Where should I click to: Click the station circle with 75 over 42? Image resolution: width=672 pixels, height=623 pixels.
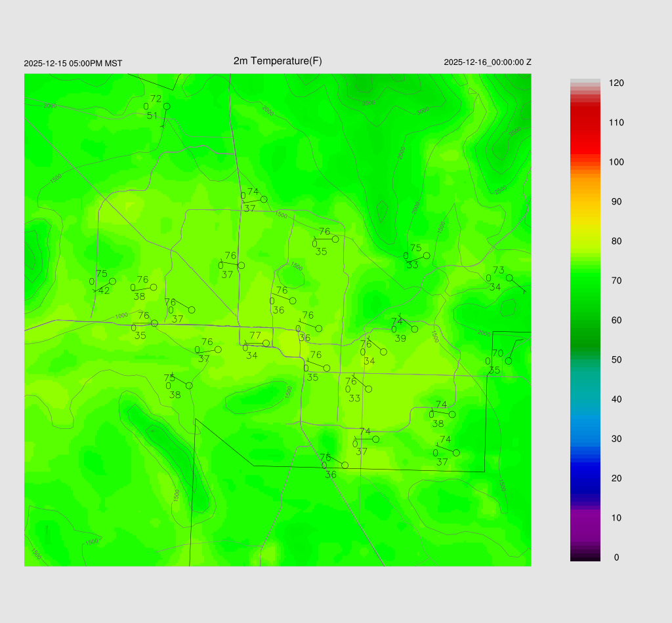pyautogui.click(x=112, y=281)
